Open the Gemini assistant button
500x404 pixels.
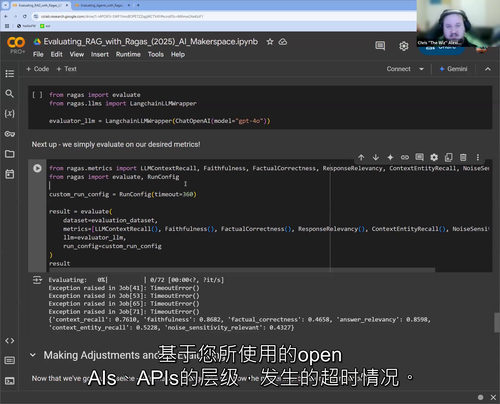coord(453,69)
